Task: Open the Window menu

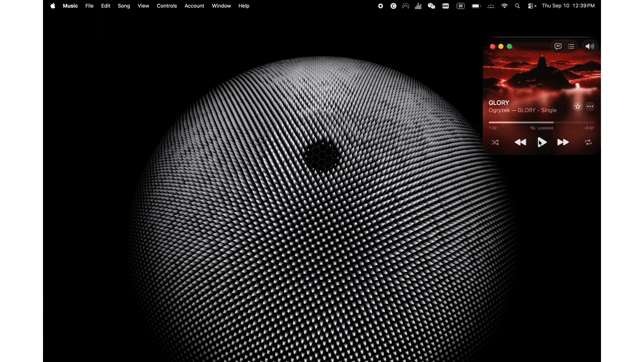Action: pos(221,6)
